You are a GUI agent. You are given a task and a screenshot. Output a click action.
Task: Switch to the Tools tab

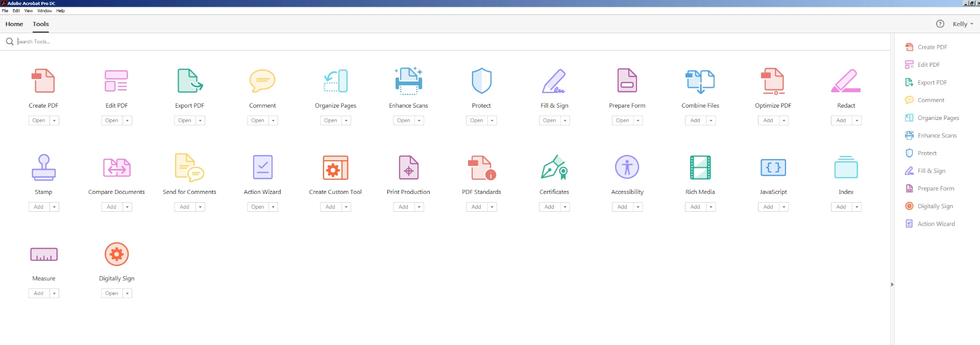pos(41,24)
